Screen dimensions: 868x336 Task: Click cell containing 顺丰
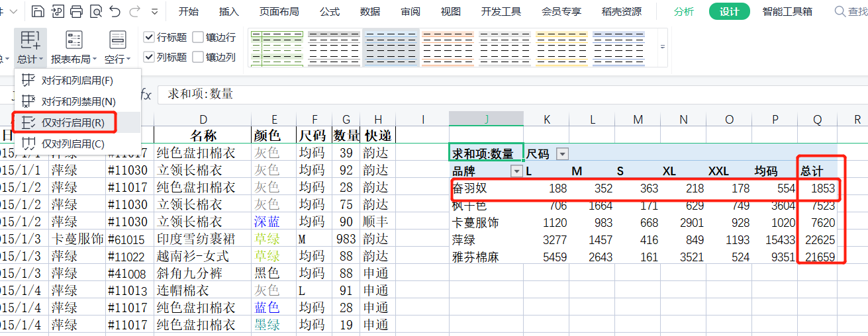pos(377,222)
